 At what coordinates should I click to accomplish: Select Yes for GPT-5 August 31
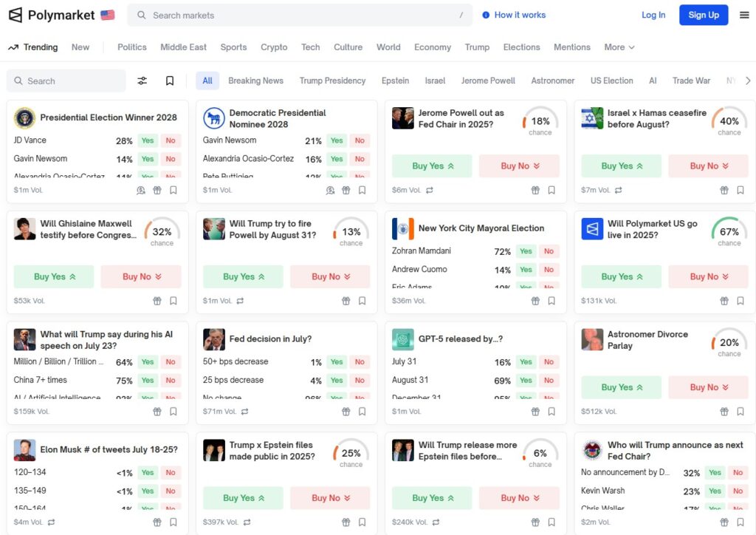tap(526, 380)
